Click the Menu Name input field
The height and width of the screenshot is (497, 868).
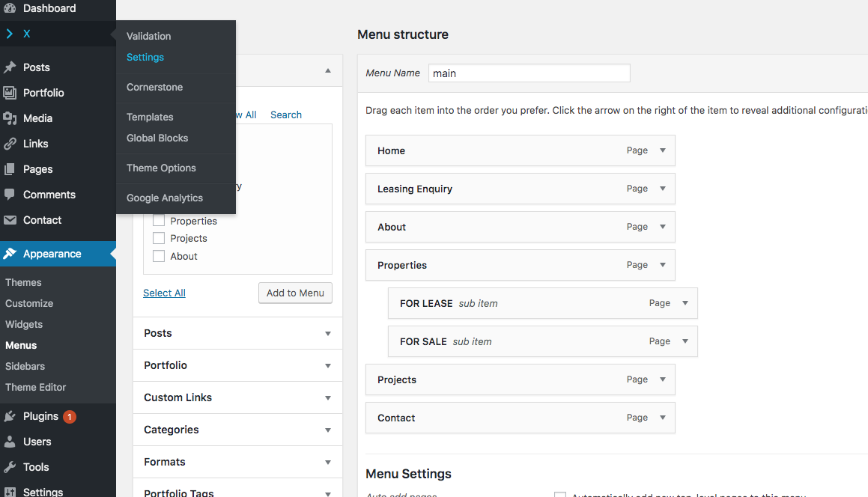click(529, 73)
